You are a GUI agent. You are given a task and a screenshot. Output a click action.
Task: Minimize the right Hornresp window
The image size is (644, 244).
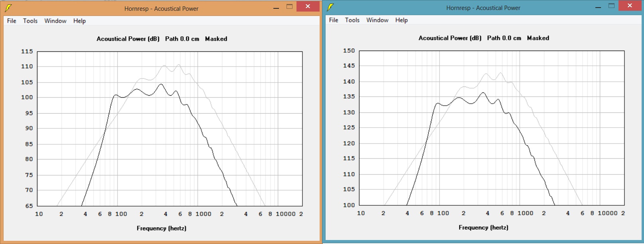pyautogui.click(x=598, y=7)
